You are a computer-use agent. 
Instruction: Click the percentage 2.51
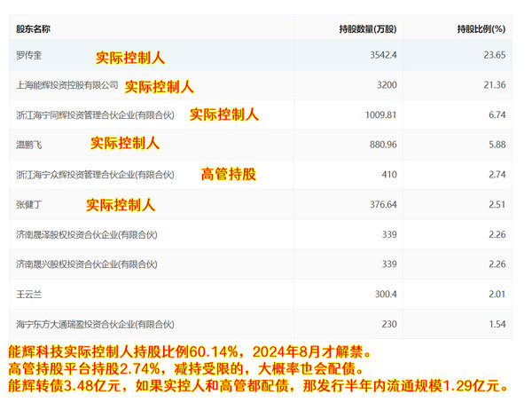(497, 205)
